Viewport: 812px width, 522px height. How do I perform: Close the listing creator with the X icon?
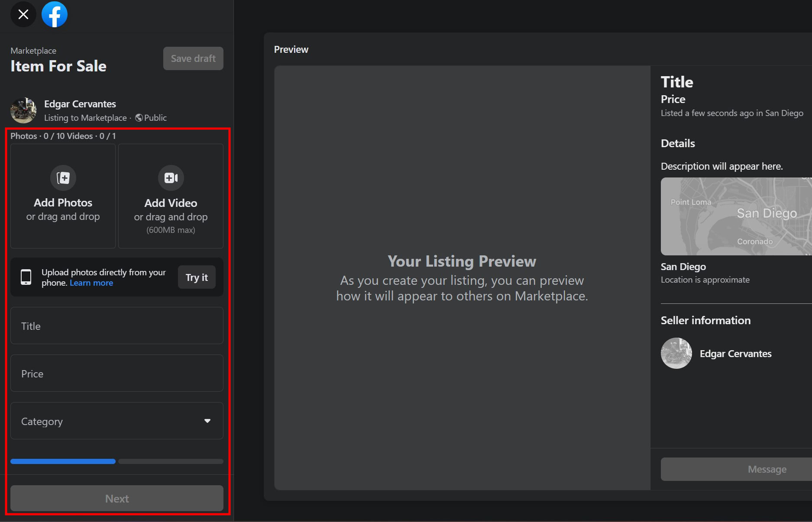(x=23, y=14)
